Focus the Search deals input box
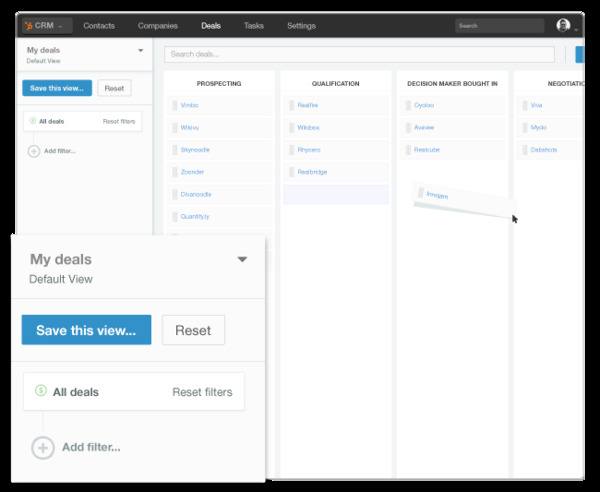The height and width of the screenshot is (492, 600). point(359,54)
